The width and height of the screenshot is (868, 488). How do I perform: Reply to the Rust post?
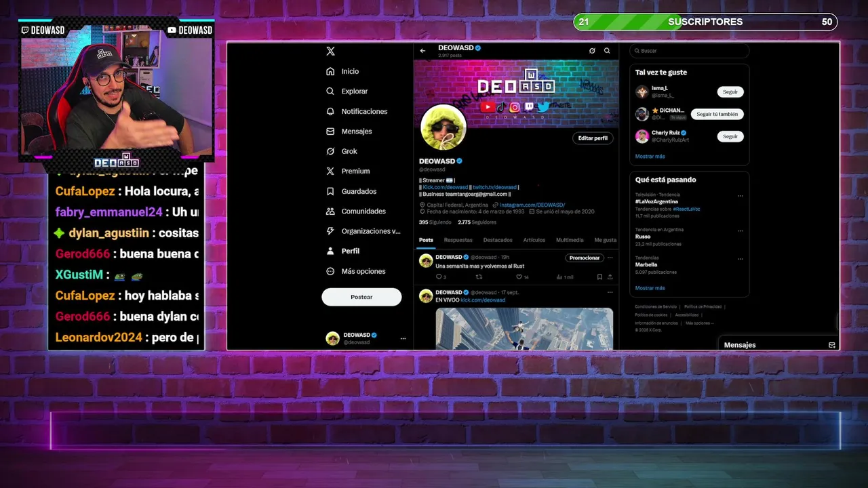click(x=438, y=277)
